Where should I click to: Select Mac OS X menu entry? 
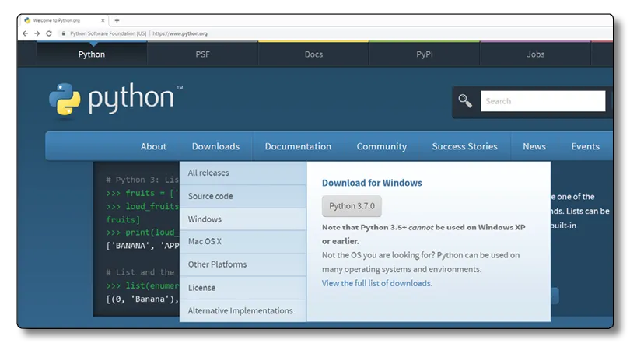coord(205,242)
